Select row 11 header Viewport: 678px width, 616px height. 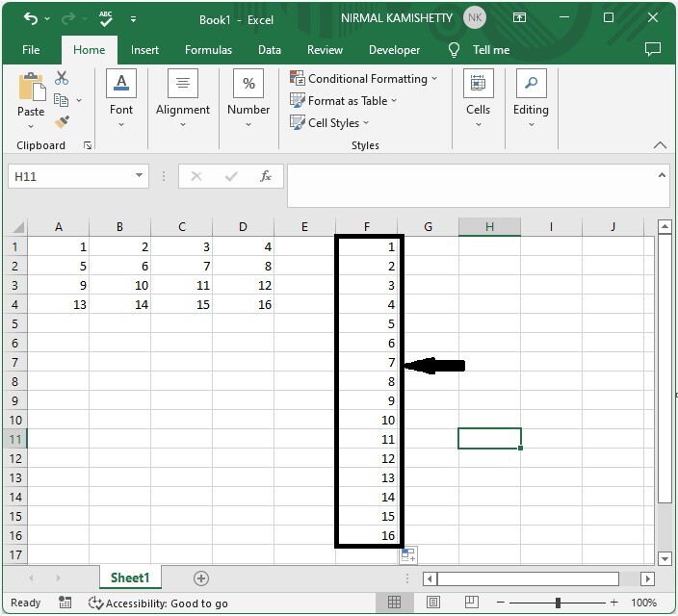(x=15, y=440)
